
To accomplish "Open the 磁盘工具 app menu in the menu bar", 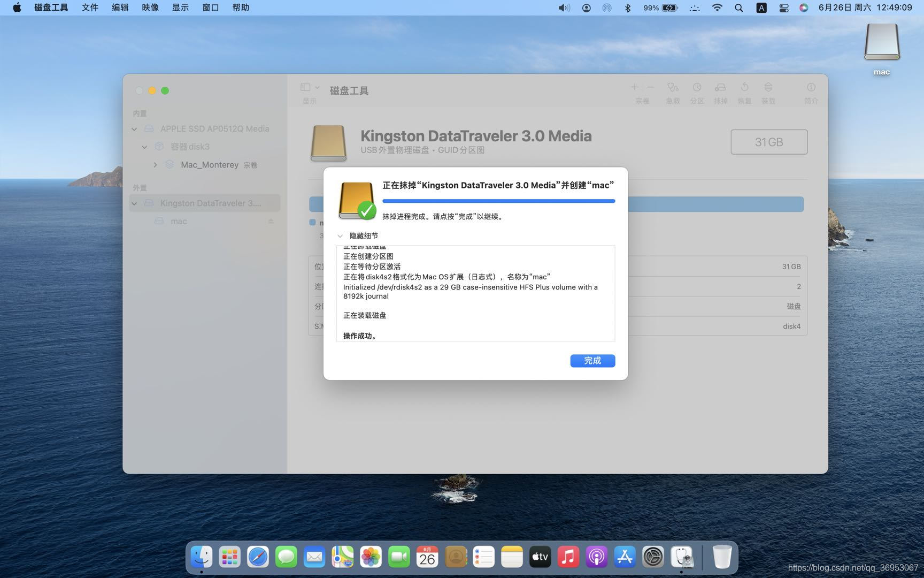I will pos(51,7).
